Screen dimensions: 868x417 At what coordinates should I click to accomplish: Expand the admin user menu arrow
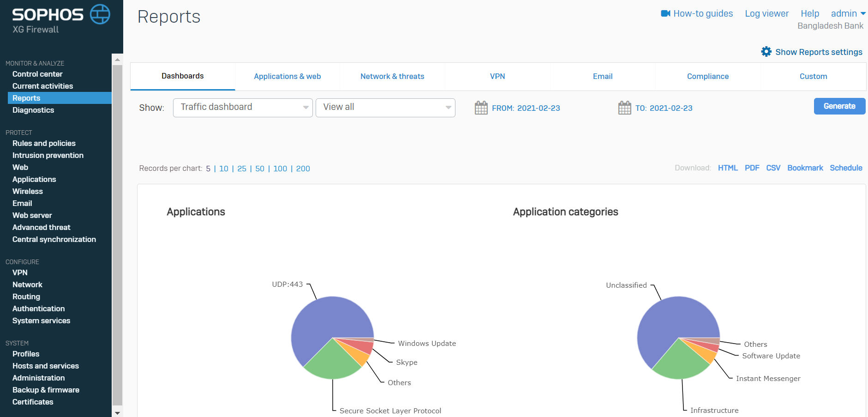(x=863, y=14)
